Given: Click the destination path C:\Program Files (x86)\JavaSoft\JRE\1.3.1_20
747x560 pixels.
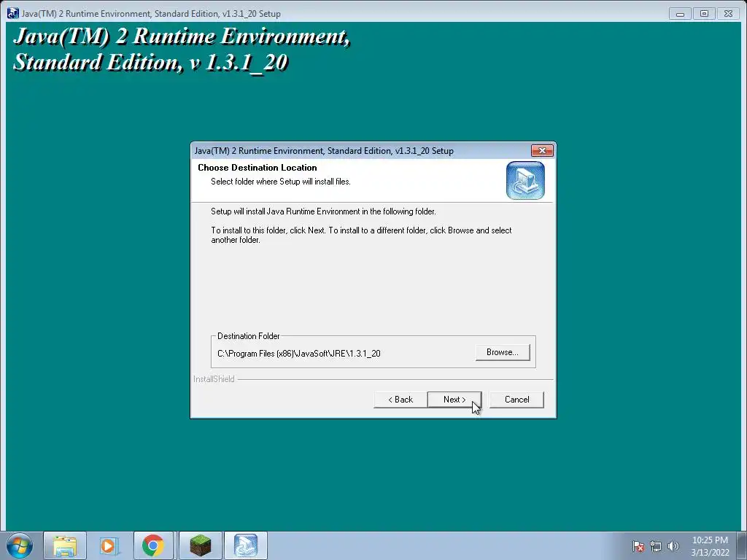Looking at the screenshot, I should tap(298, 354).
